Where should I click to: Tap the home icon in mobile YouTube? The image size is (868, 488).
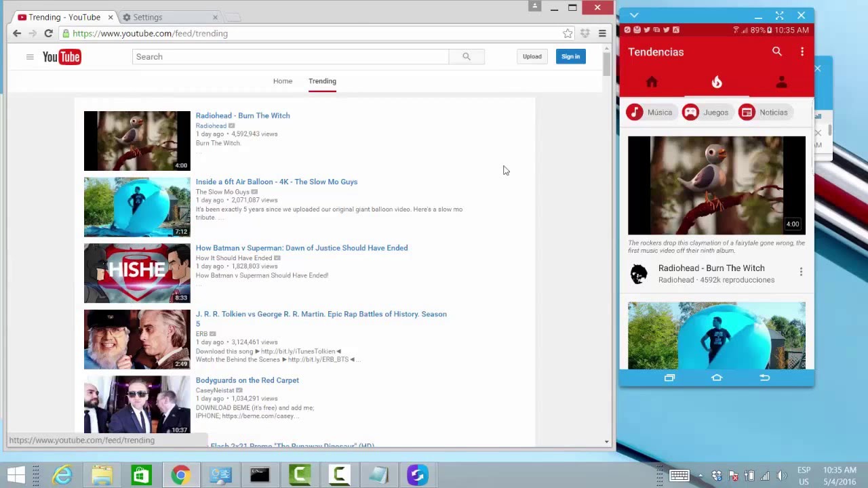pos(652,82)
